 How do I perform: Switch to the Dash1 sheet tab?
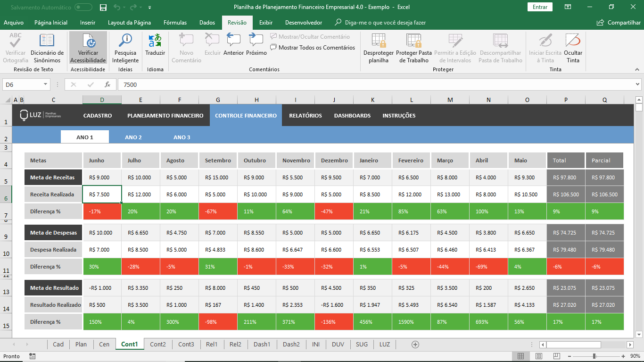262,344
